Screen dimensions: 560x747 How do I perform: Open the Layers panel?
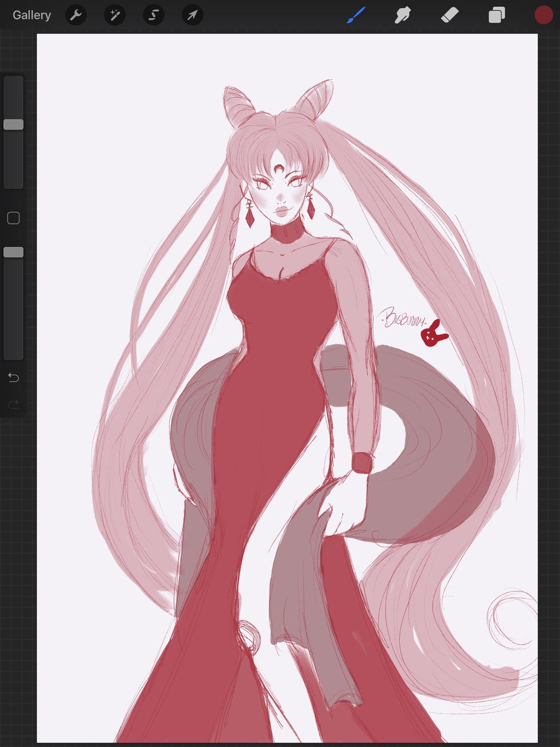[x=497, y=15]
